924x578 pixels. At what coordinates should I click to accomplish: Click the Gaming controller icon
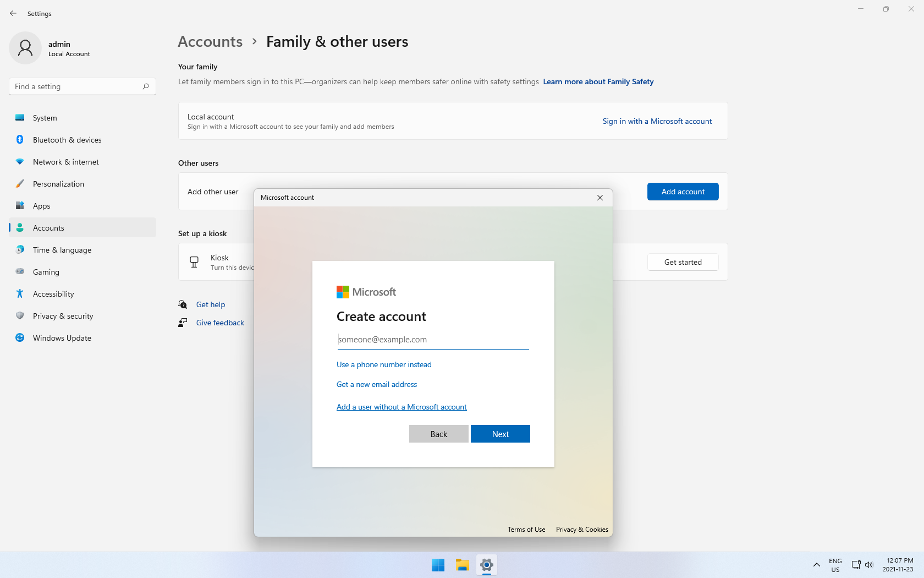[20, 271]
